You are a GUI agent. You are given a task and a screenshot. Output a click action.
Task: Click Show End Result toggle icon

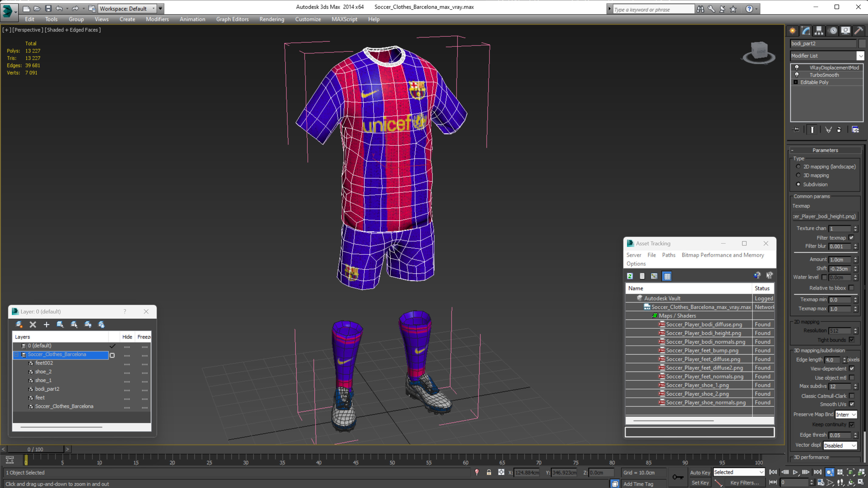812,130
